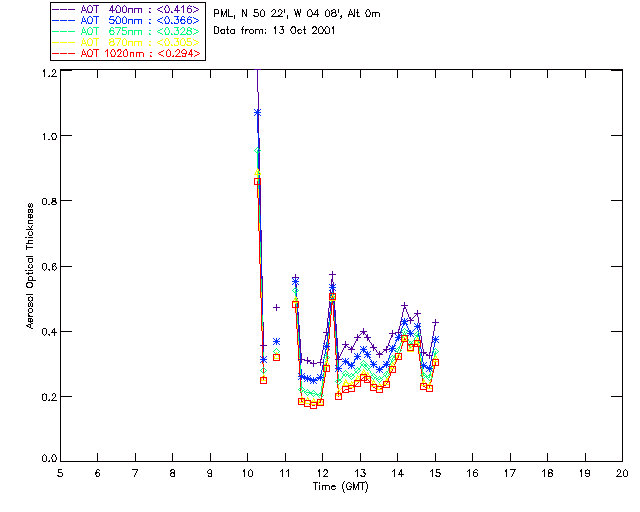Viewport: 640px width, 512px height.
Task: Click the red square data point near 0.86
Action: [257, 182]
